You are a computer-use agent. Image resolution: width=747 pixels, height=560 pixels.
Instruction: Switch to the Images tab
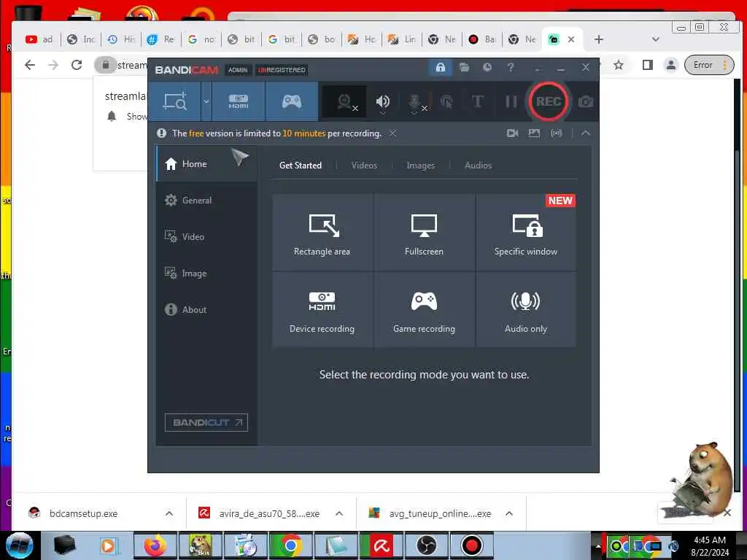(420, 166)
